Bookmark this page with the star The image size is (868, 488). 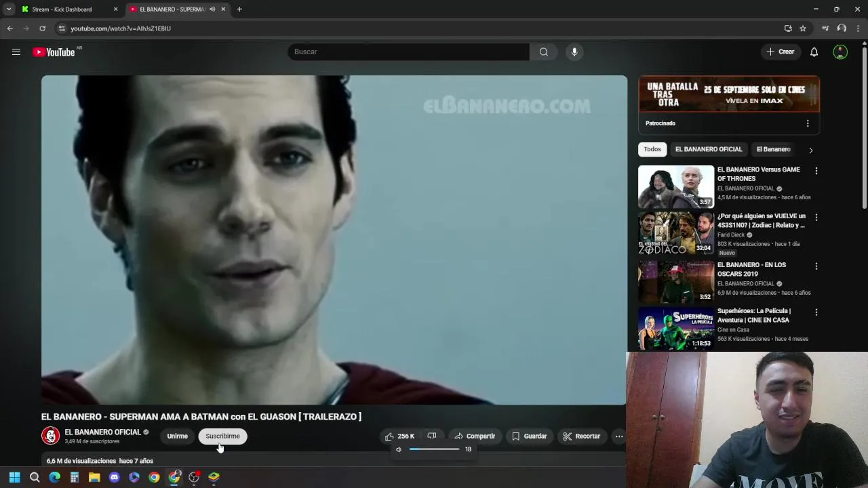pos(803,28)
